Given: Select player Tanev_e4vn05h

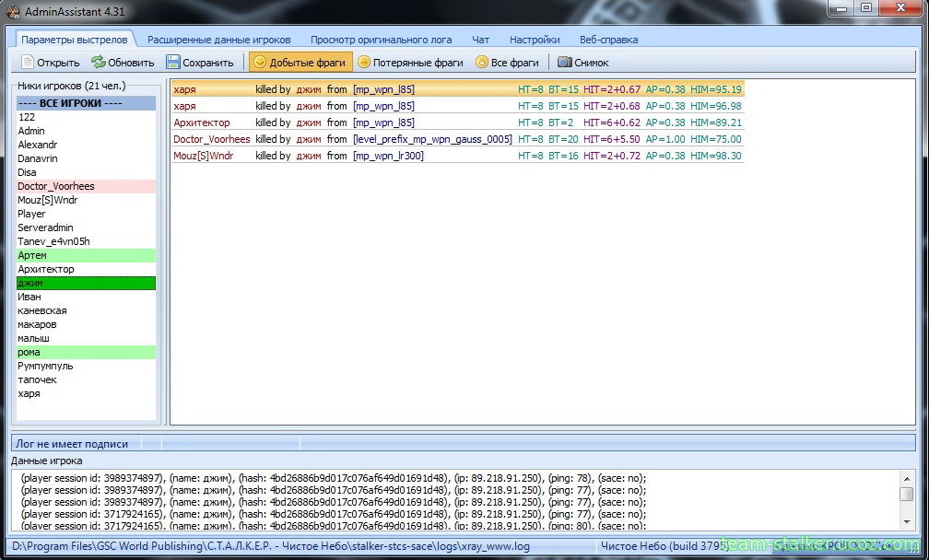Looking at the screenshot, I should (86, 241).
